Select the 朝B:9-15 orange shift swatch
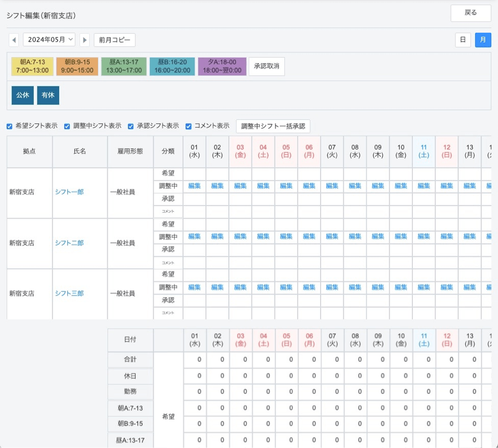 tap(77, 66)
